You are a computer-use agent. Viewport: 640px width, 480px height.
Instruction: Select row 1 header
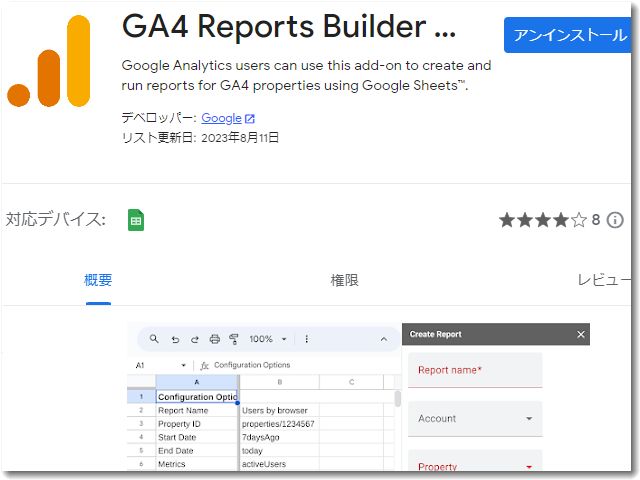click(141, 396)
